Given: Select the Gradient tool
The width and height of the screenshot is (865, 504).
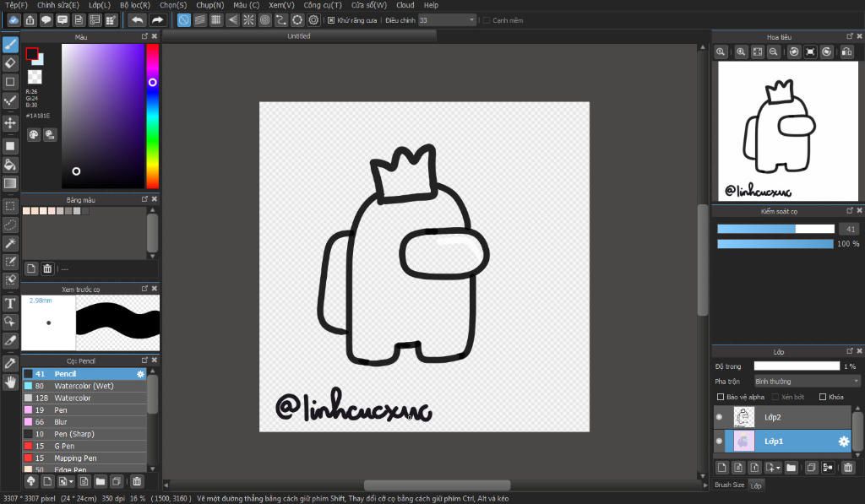Looking at the screenshot, I should tap(10, 183).
